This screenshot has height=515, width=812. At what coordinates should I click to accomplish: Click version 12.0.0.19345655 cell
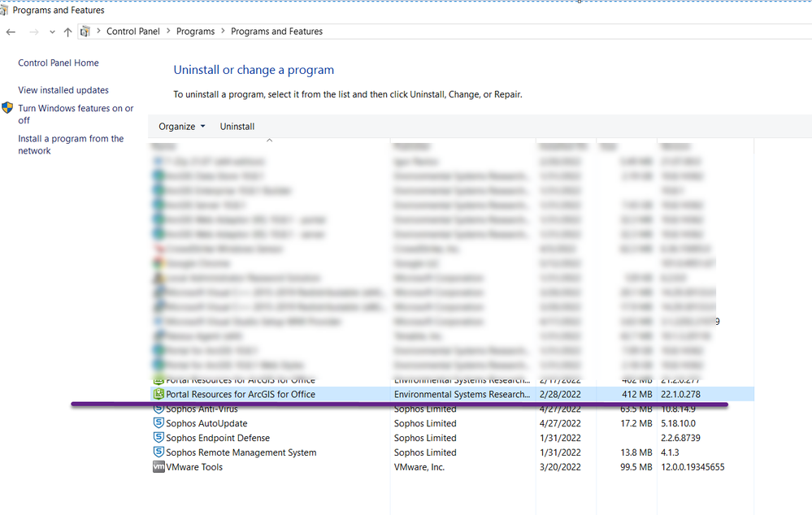click(x=693, y=467)
